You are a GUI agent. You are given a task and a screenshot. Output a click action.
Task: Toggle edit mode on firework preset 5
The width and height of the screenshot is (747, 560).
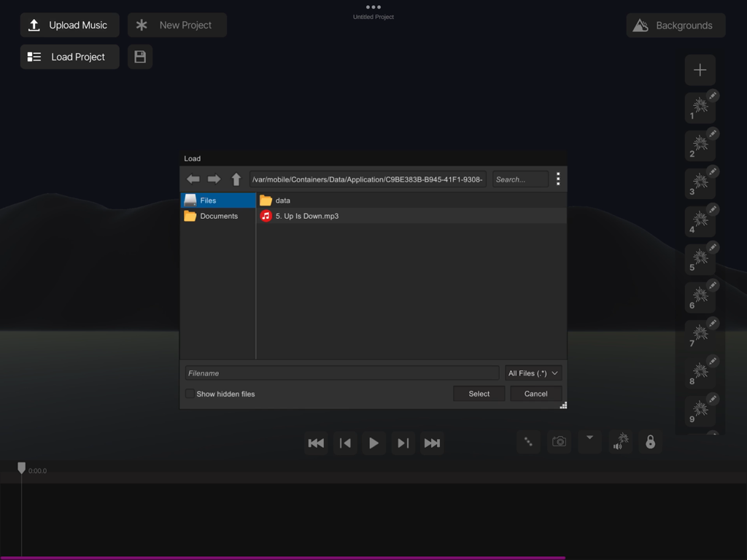[713, 247]
